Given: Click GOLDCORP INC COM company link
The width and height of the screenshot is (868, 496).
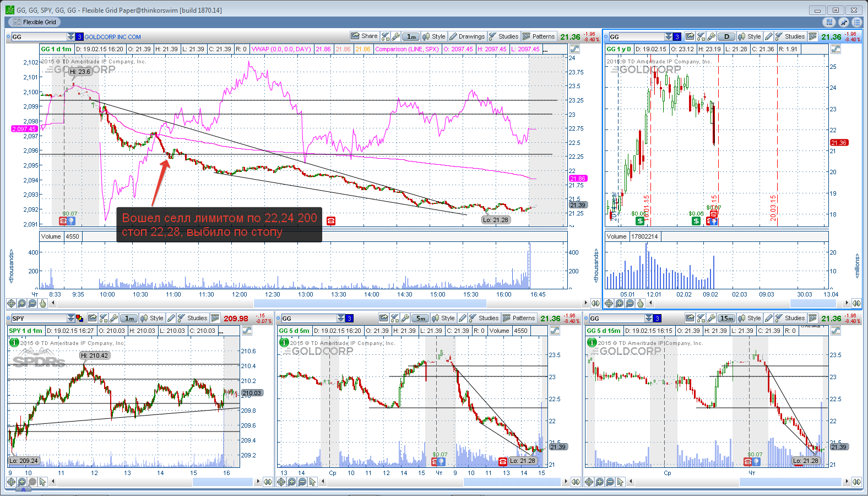Looking at the screenshot, I should click(112, 37).
